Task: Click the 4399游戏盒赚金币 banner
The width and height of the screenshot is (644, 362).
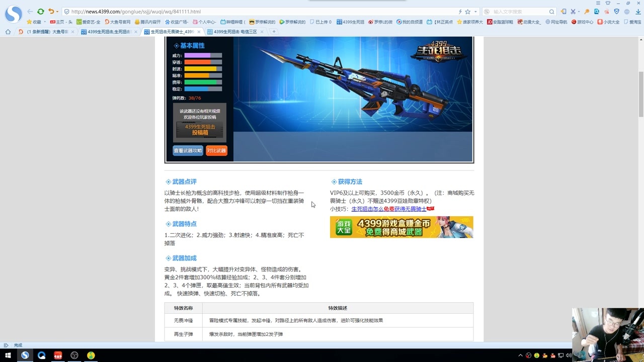Action: pos(401,227)
